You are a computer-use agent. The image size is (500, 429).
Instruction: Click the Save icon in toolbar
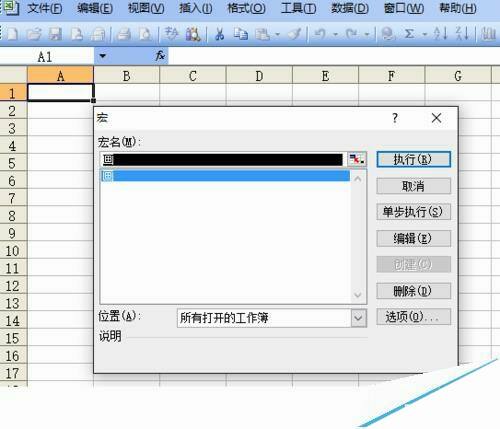pos(55,34)
